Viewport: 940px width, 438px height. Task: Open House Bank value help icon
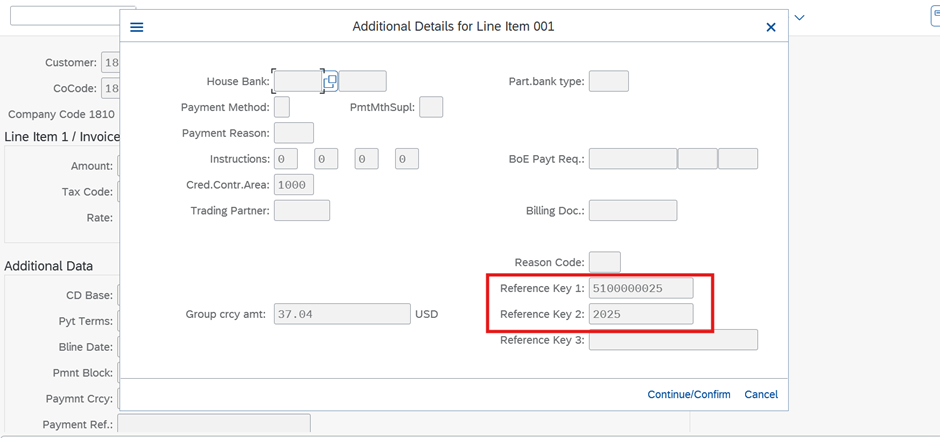330,81
